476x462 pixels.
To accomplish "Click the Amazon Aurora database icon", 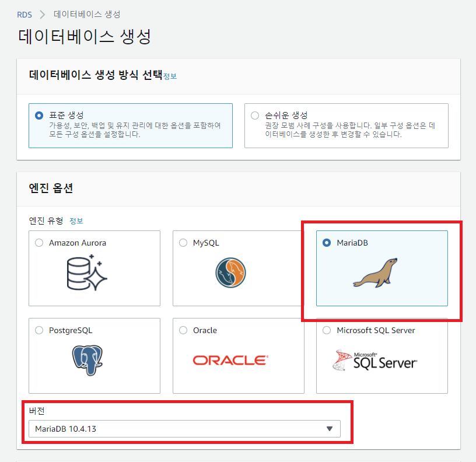I will [87, 272].
